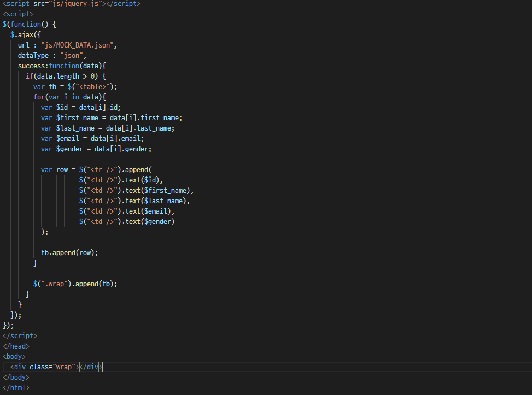This screenshot has width=532, height=395.
Task: Click the success:function(data) line
Action: (x=62, y=66)
